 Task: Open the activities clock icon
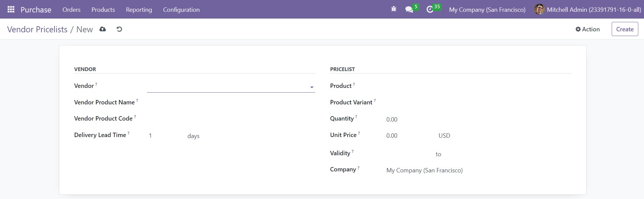[430, 9]
